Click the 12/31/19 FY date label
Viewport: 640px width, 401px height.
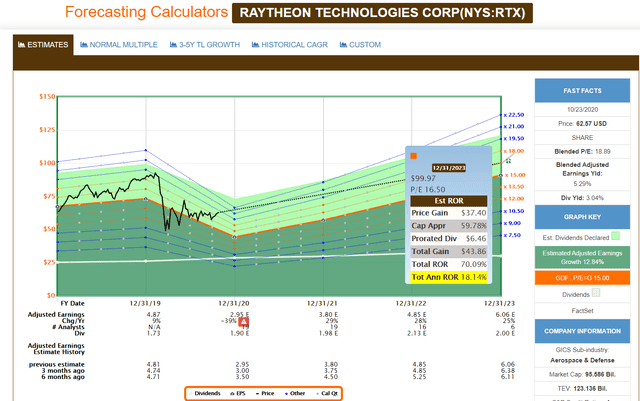pos(145,303)
